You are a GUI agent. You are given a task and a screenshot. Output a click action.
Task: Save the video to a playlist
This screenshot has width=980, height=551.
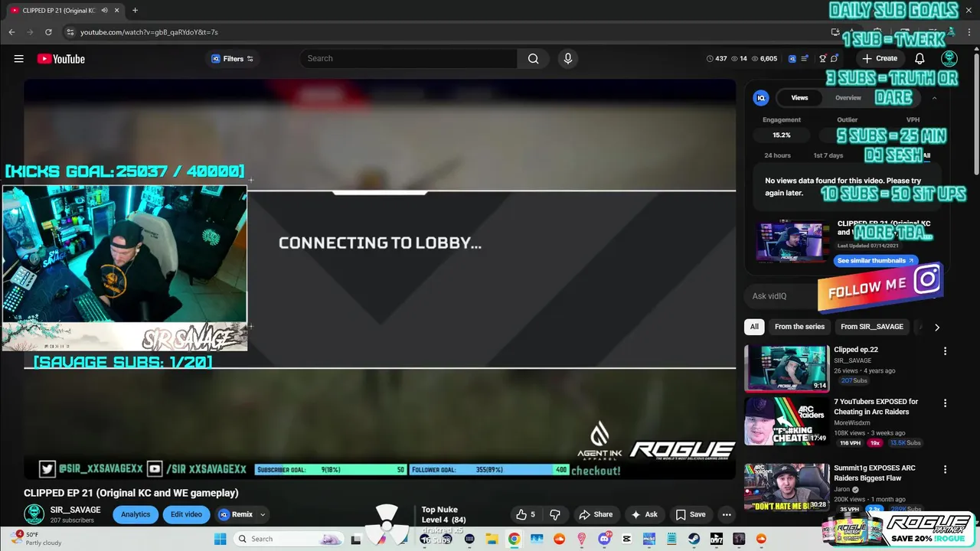690,514
